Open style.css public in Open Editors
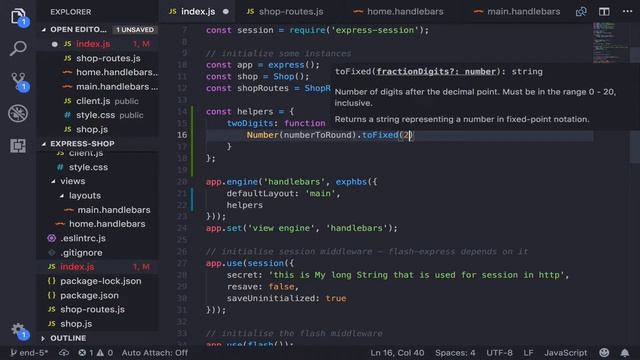This screenshot has height=360, width=640. (98, 115)
